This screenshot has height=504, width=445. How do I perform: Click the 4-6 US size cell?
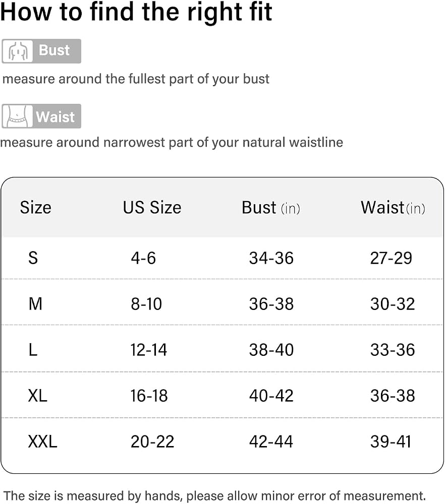(x=143, y=258)
